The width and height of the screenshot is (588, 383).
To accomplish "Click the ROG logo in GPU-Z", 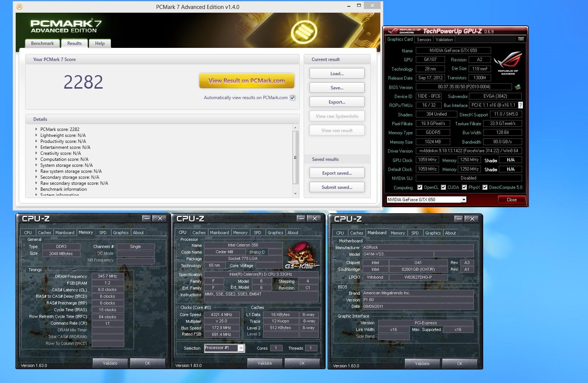I will pos(508,62).
